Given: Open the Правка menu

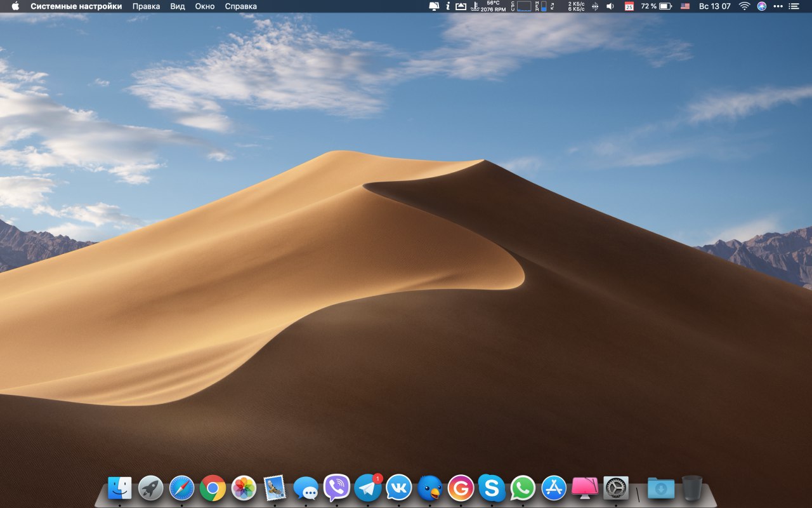Looking at the screenshot, I should click(146, 6).
